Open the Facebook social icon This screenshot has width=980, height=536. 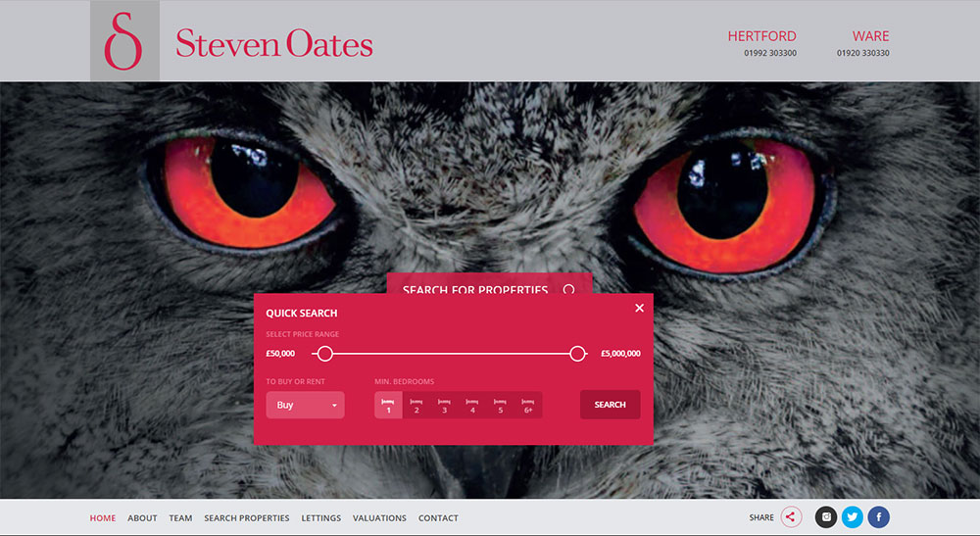(x=878, y=517)
